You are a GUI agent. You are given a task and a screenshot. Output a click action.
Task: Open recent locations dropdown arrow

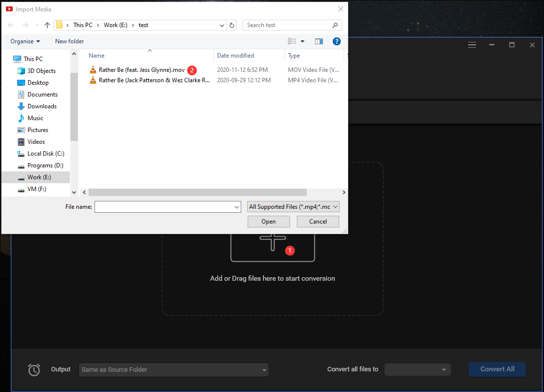pos(37,25)
